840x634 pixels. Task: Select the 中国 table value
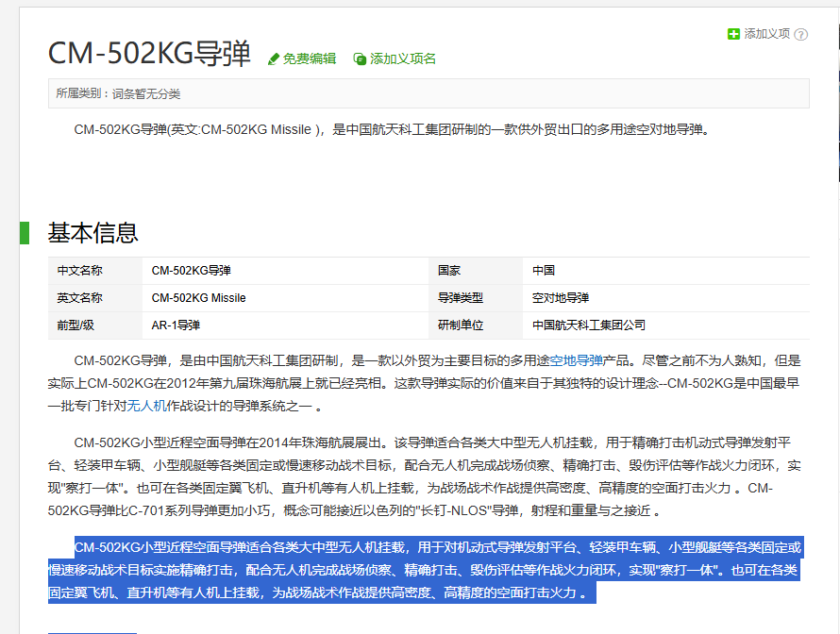(544, 271)
